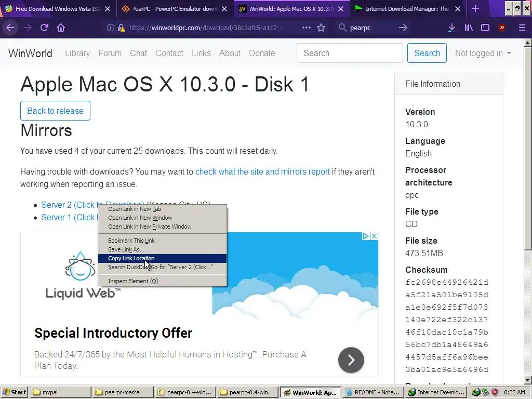Open the Library bookshelf icon
Image resolution: width=532 pixels, height=399 pixels.
[x=469, y=28]
